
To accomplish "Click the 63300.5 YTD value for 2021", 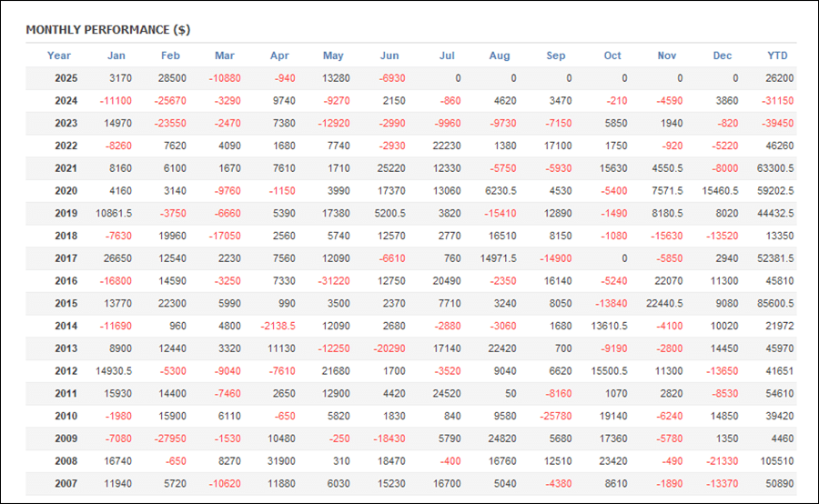I will [775, 168].
